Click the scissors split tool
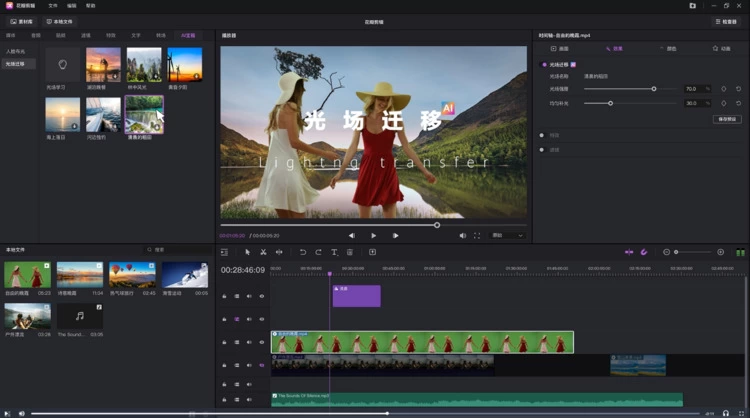 [263, 252]
